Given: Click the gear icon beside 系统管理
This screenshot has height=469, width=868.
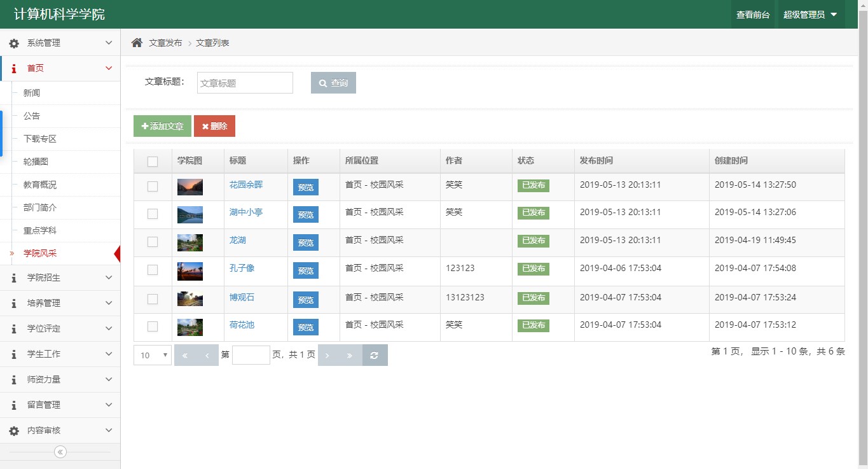Looking at the screenshot, I should click(x=14, y=43).
